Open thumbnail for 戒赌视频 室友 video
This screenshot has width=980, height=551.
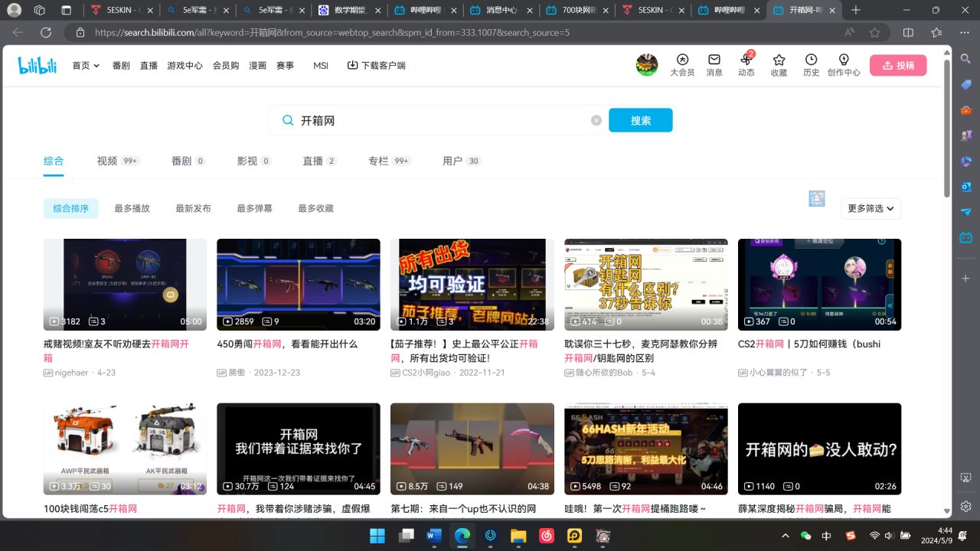(x=125, y=285)
